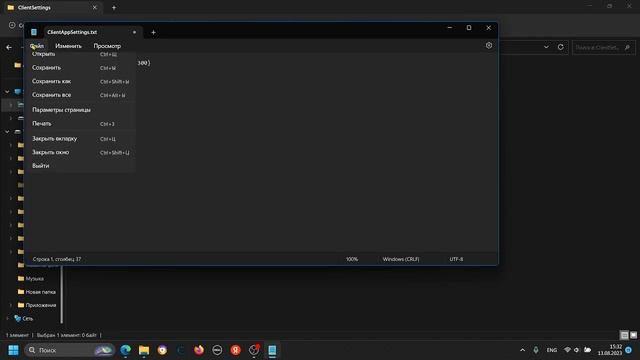The image size is (640, 360).
Task: Go back with Explorer's back arrow
Action: [9, 47]
